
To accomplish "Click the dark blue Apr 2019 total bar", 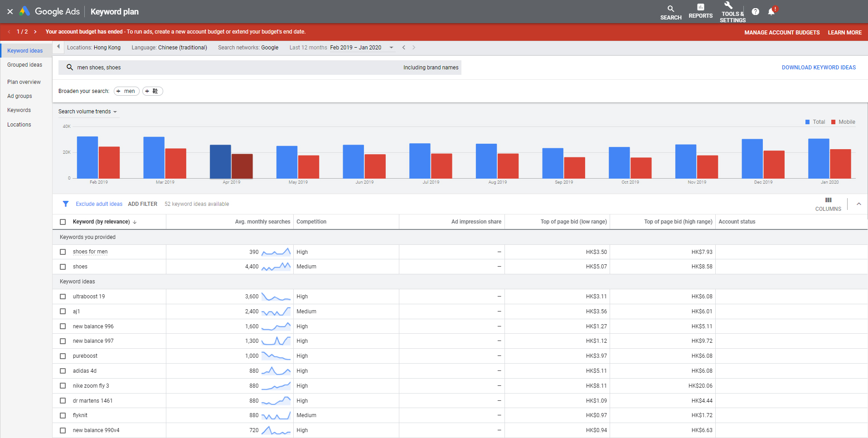I will tap(220, 161).
